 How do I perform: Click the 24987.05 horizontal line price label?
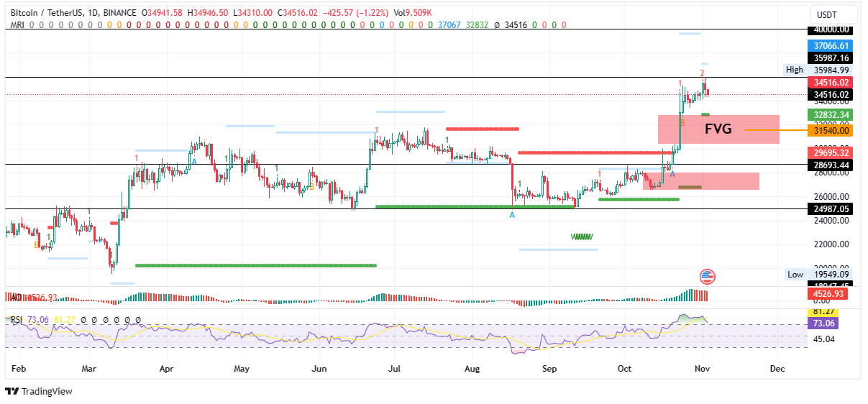pyautogui.click(x=829, y=208)
